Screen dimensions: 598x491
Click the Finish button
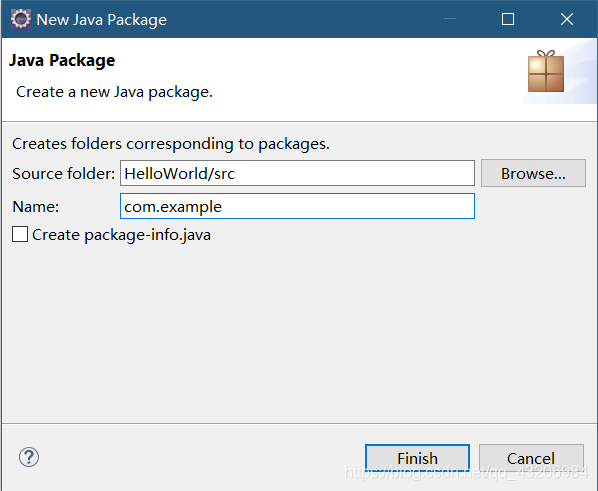pos(417,458)
